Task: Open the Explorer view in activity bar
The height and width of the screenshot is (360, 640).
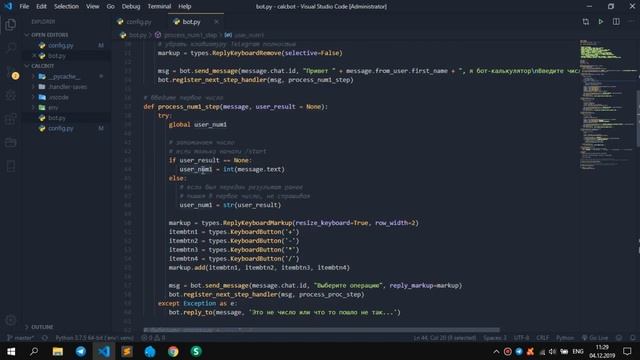Action: [11, 25]
